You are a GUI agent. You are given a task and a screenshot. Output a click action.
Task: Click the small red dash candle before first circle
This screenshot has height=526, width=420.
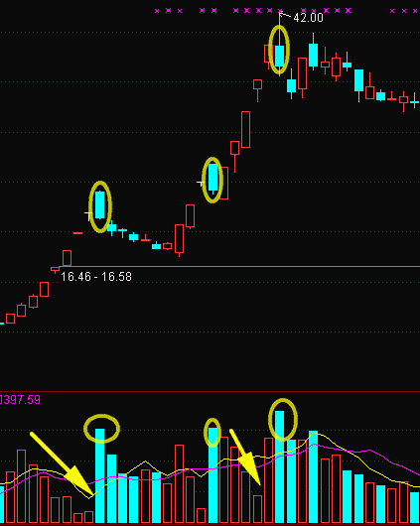tap(77, 233)
